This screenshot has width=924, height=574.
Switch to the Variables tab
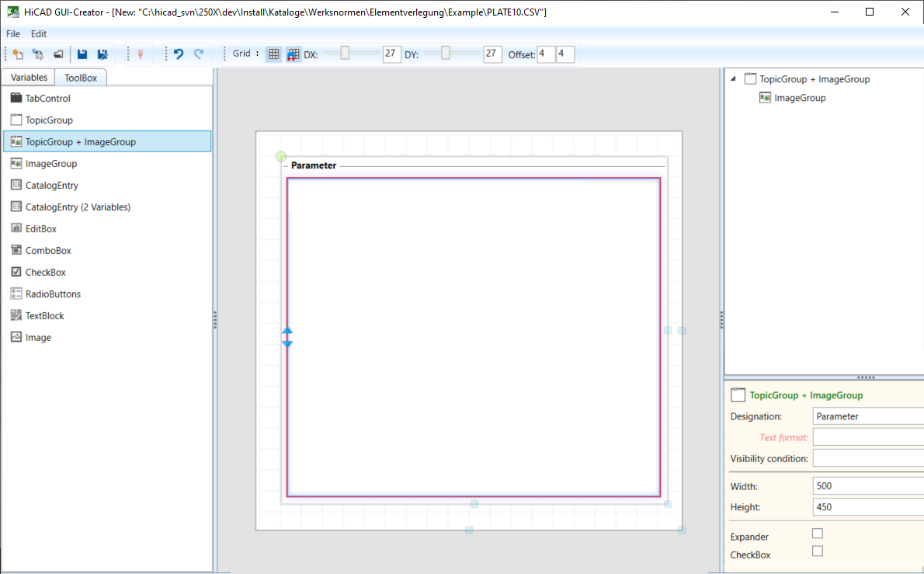[29, 78]
